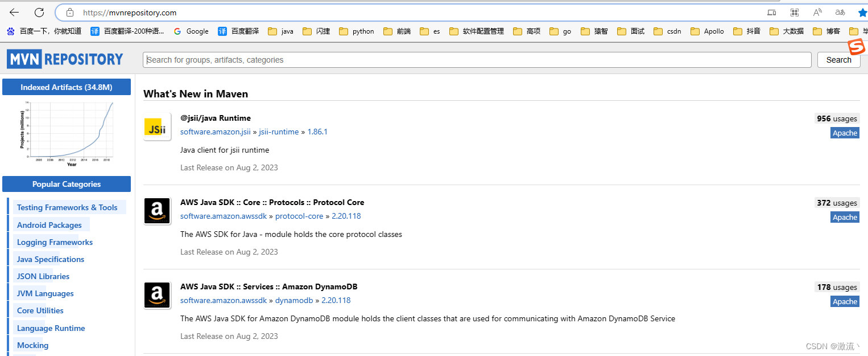Open the es bookmark folder

(x=430, y=31)
